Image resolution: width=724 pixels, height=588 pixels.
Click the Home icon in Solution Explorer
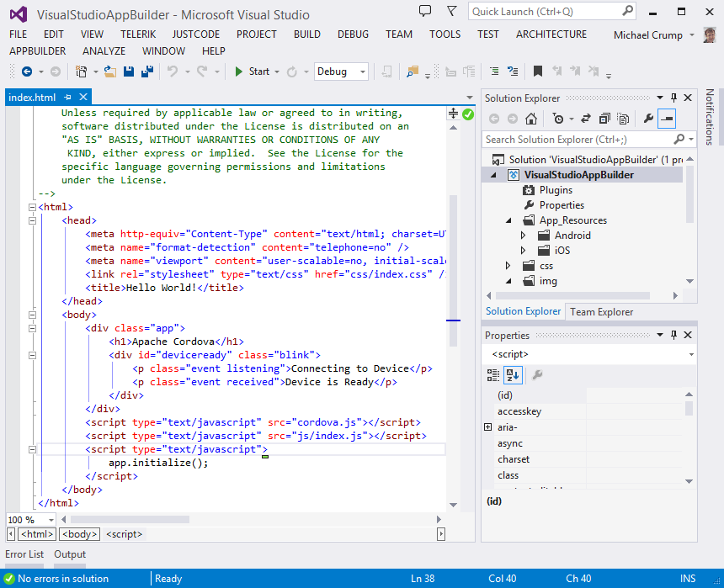tap(530, 119)
